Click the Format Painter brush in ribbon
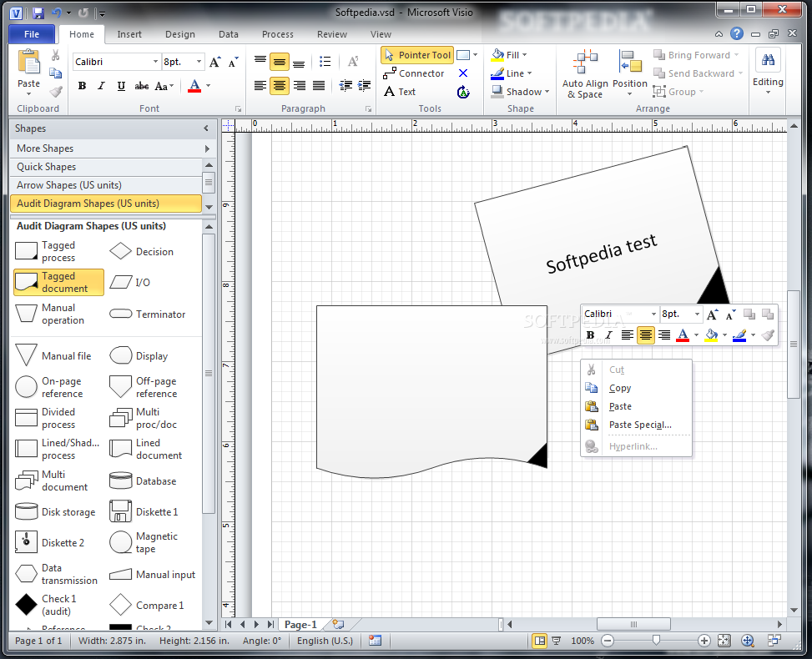Image resolution: width=812 pixels, height=659 pixels. pyautogui.click(x=56, y=92)
